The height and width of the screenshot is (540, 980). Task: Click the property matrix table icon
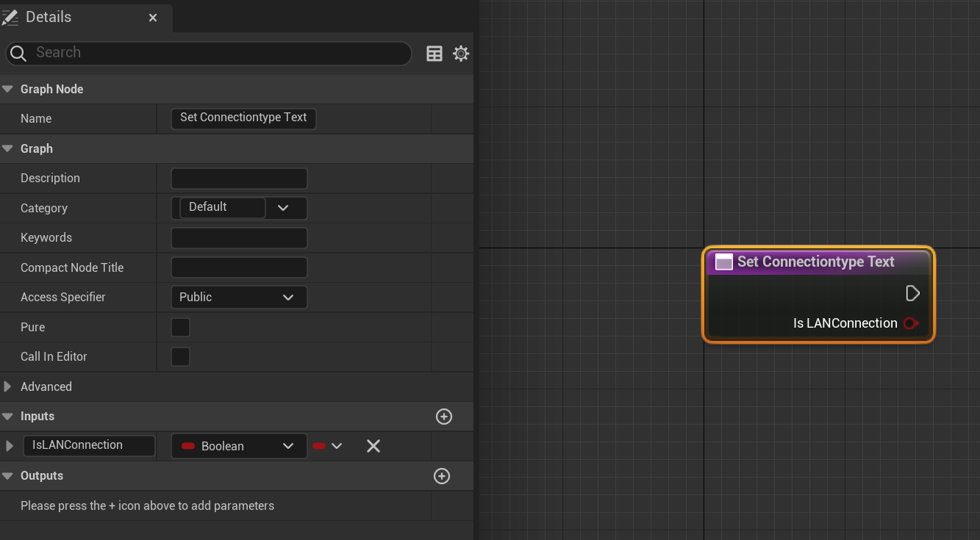[434, 54]
